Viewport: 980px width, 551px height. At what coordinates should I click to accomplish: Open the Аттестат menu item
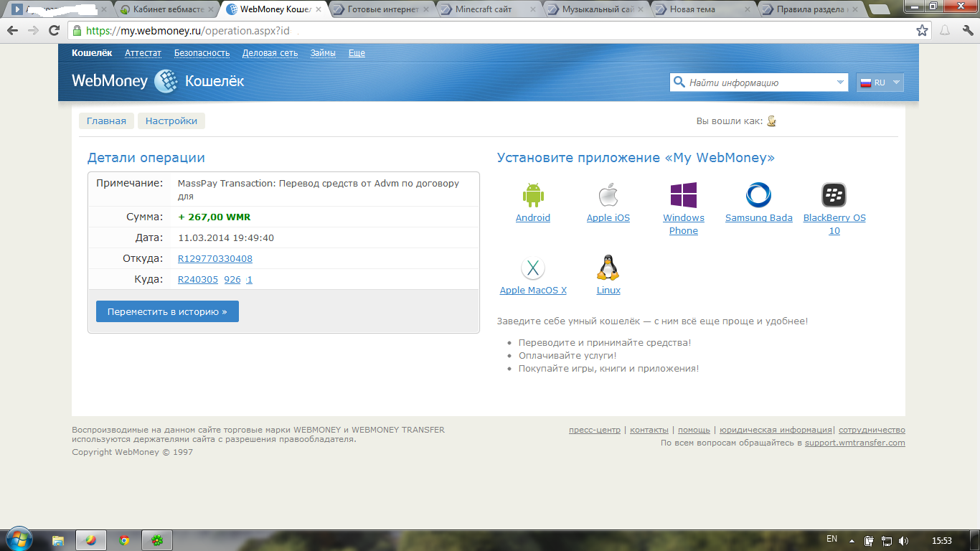coord(143,53)
